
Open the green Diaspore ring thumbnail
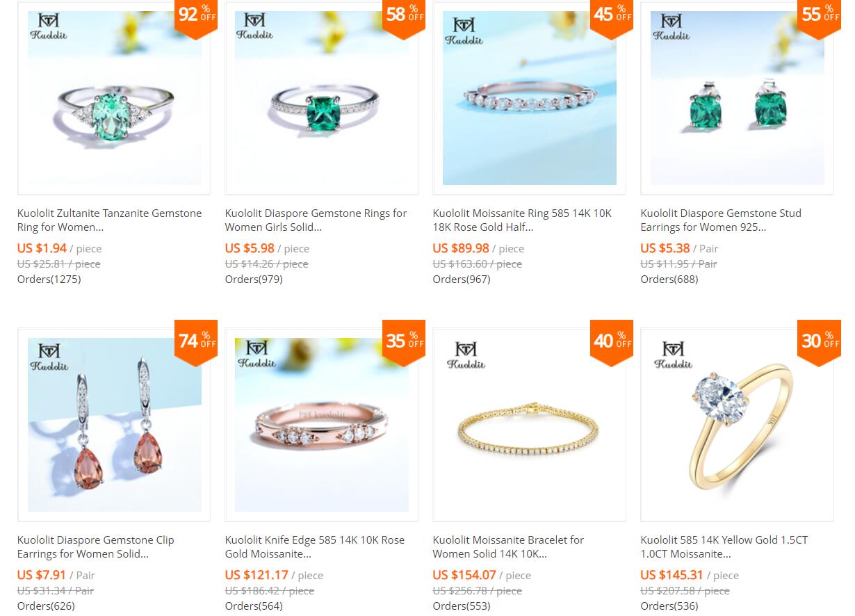tap(322, 98)
